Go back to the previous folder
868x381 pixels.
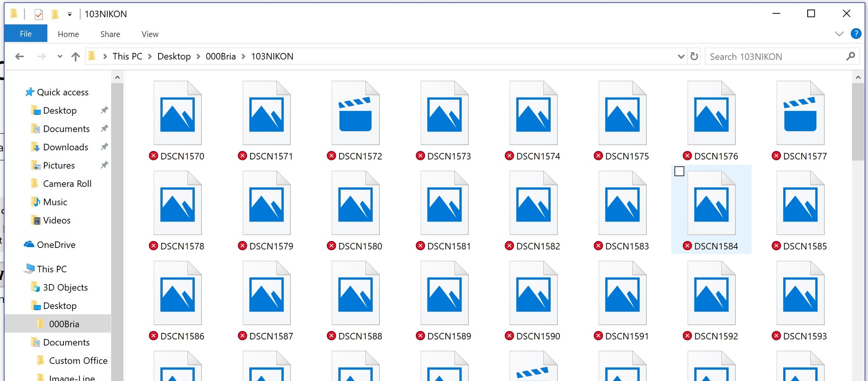tap(20, 56)
